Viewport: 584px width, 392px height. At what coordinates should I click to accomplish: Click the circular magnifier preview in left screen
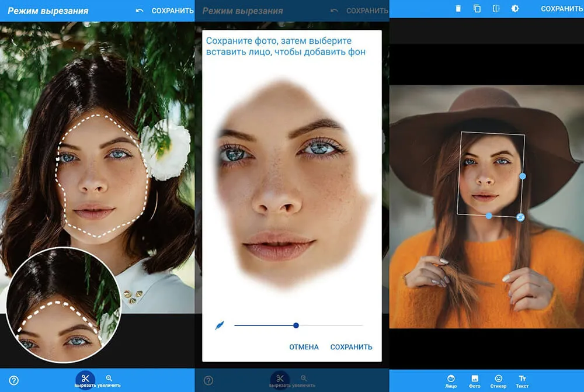(x=63, y=305)
